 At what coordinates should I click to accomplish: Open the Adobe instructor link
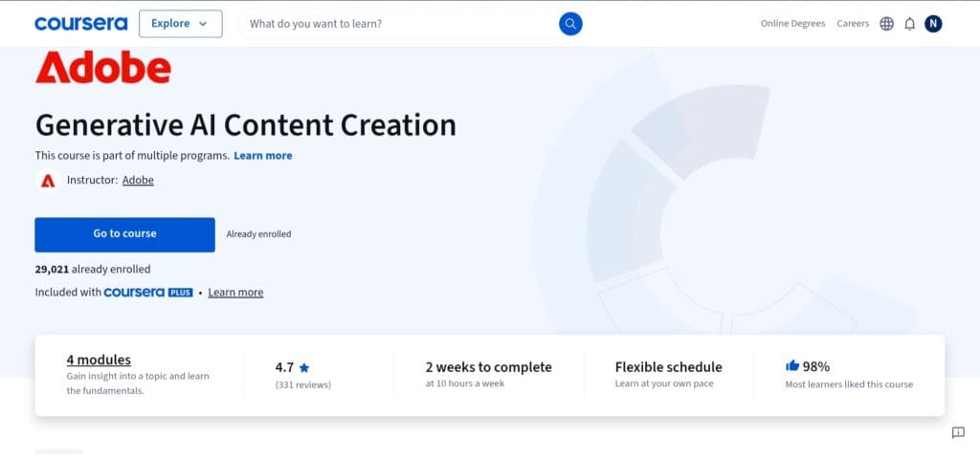(138, 180)
